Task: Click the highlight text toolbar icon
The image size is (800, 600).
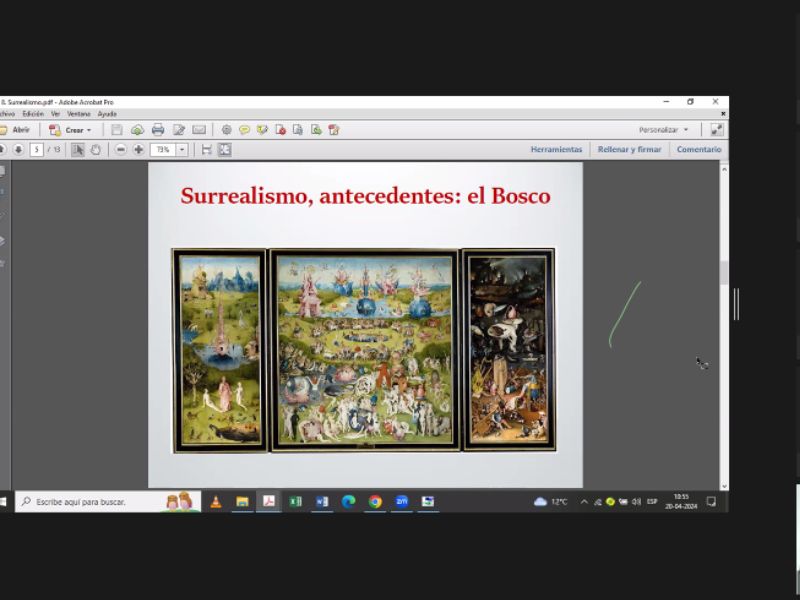Action: click(262, 130)
